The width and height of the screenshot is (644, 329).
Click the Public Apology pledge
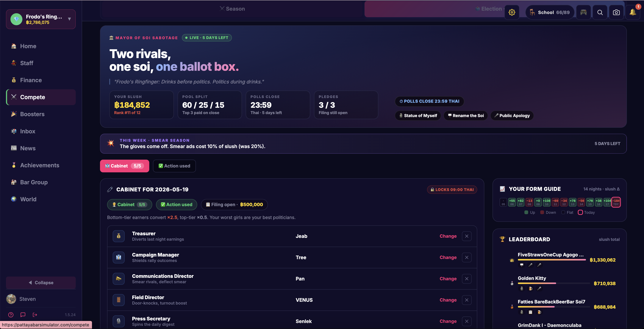[512, 116]
